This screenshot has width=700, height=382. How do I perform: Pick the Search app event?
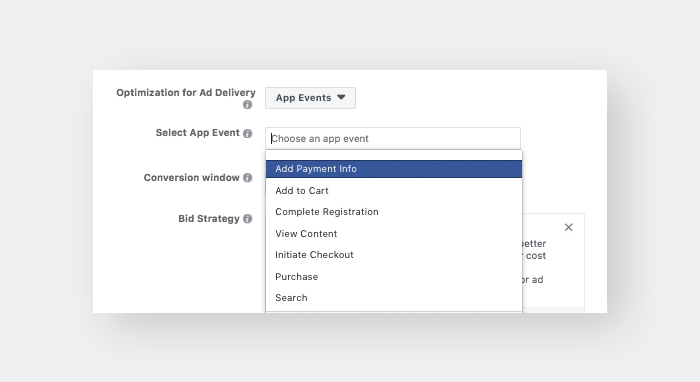pyautogui.click(x=394, y=298)
